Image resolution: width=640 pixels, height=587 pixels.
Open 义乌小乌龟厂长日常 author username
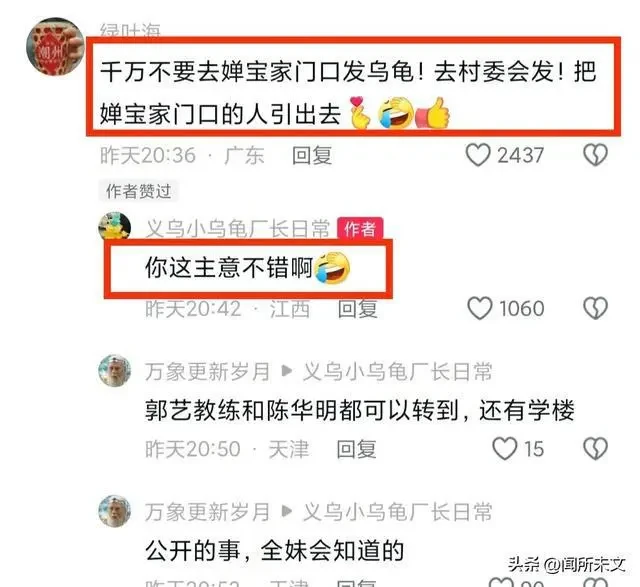point(238,228)
